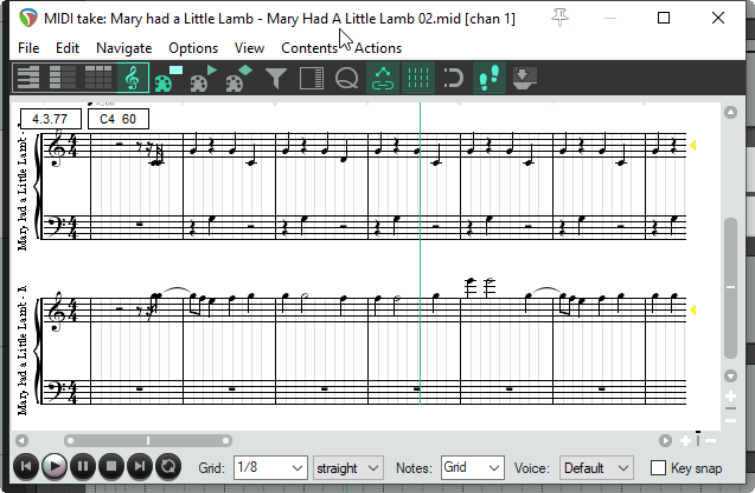The height and width of the screenshot is (493, 755).
Task: Click palette icon with rectangle
Action: [168, 78]
